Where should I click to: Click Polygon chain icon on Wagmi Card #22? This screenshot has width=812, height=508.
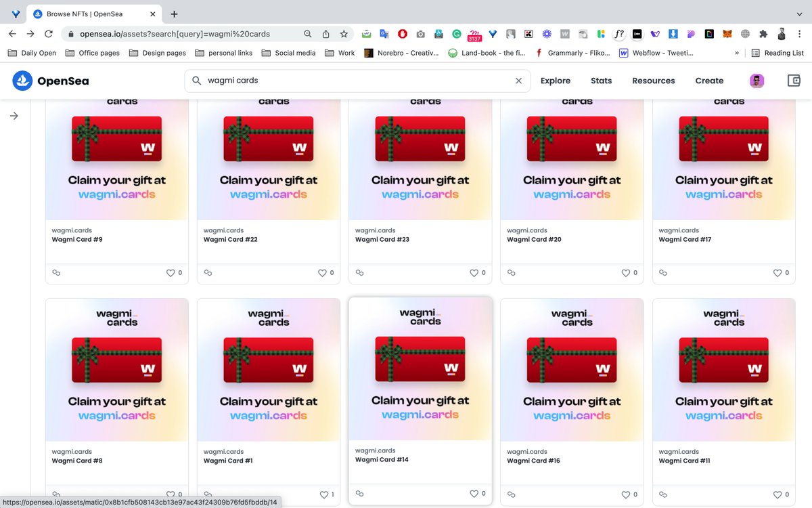[208, 273]
